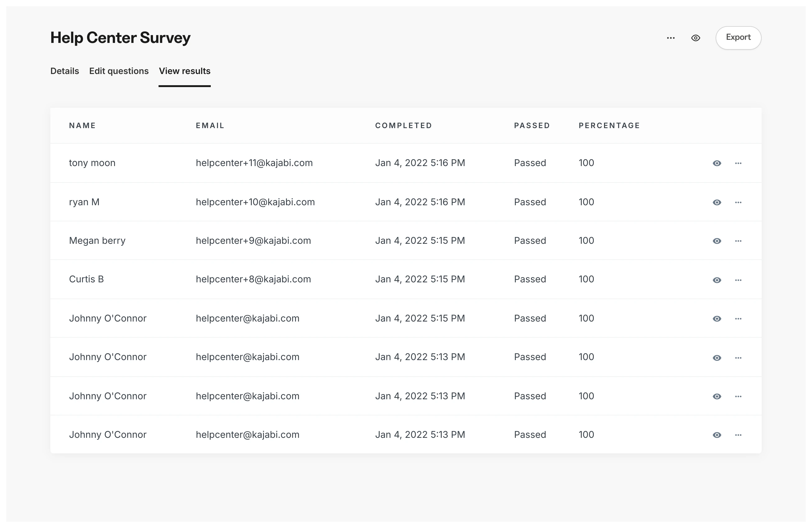Preview tony moon's survey submission

pos(717,163)
